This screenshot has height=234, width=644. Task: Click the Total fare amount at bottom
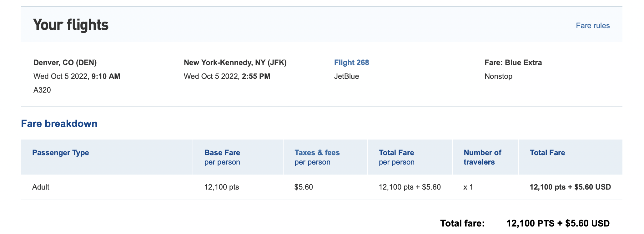(x=558, y=223)
